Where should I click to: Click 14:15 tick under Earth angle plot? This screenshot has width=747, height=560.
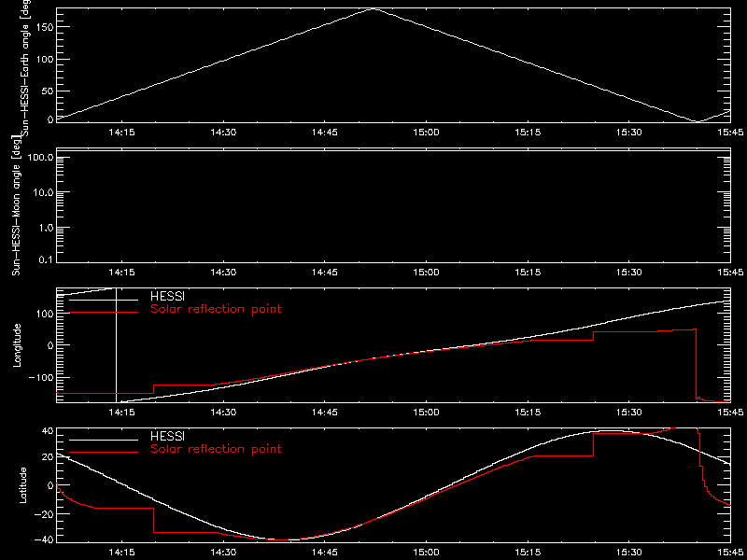pos(122,133)
